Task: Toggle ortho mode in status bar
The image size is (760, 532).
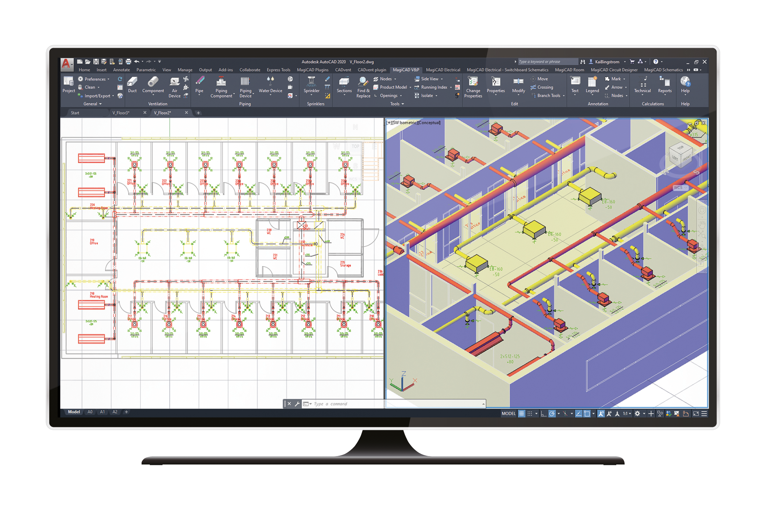Action: (x=543, y=413)
